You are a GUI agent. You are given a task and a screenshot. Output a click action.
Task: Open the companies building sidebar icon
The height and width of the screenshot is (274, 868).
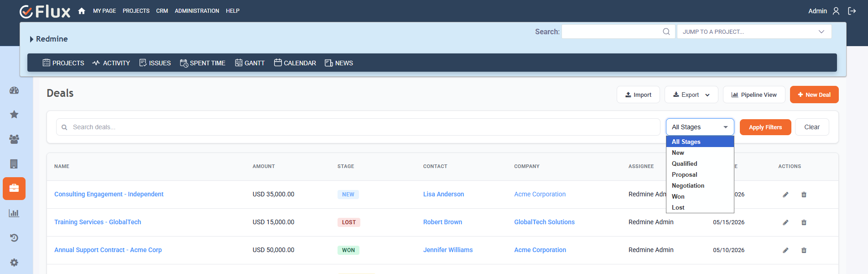point(14,164)
